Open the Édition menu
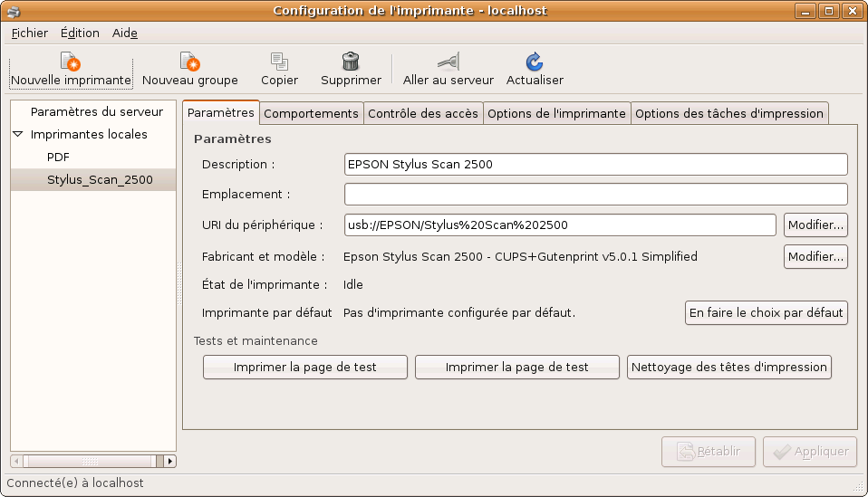868x497 pixels. point(80,33)
